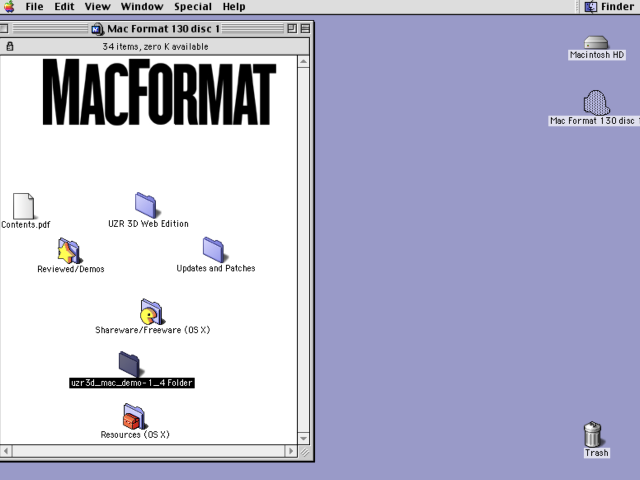Click the horizontal scrollbar left arrow
640x480 pixels.
(x=6, y=451)
